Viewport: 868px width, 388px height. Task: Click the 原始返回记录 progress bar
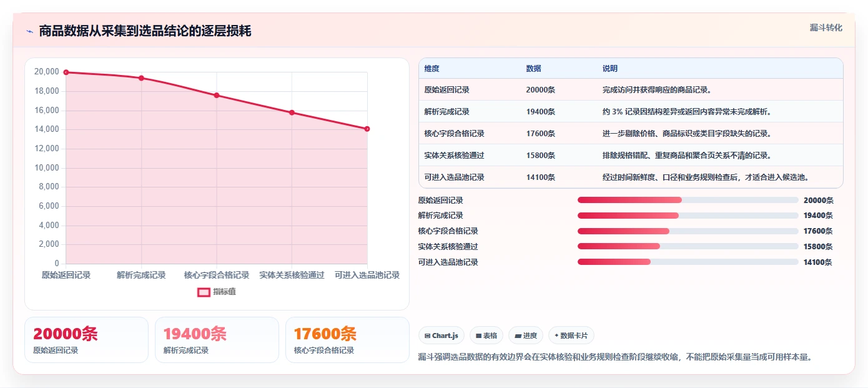click(688, 200)
